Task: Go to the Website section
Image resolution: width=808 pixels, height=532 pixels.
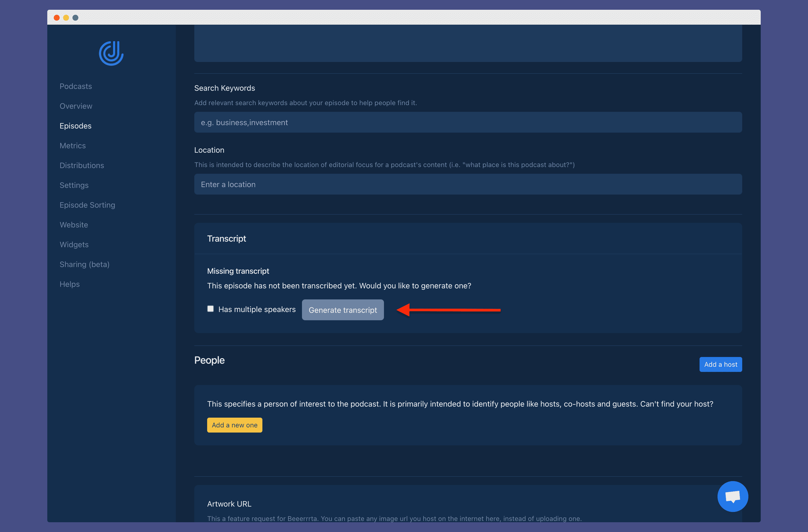Action: point(74,225)
